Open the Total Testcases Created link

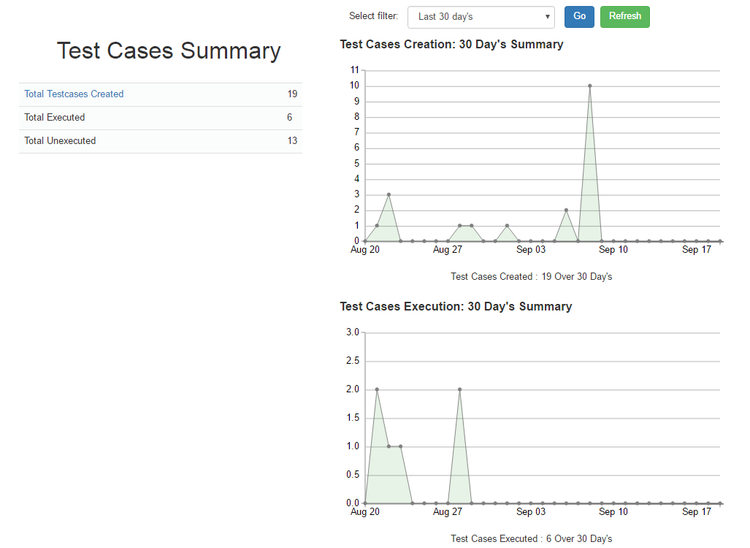74,94
